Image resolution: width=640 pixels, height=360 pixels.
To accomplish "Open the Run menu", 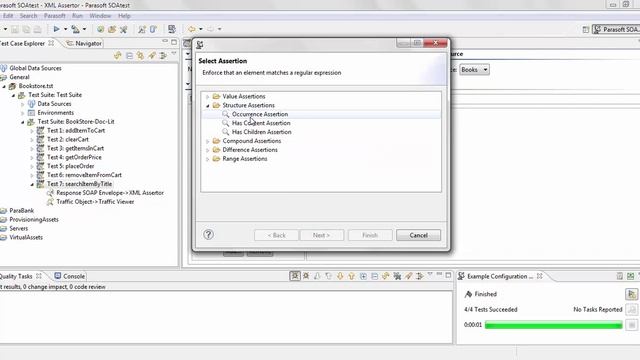I will tap(77, 16).
